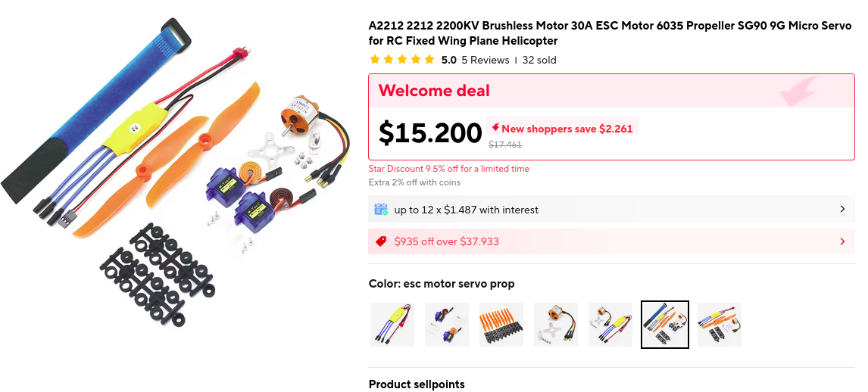Image resolution: width=868 pixels, height=392 pixels.
Task: Open the $935 off over $37.933 coupon arrow
Action: coord(842,241)
